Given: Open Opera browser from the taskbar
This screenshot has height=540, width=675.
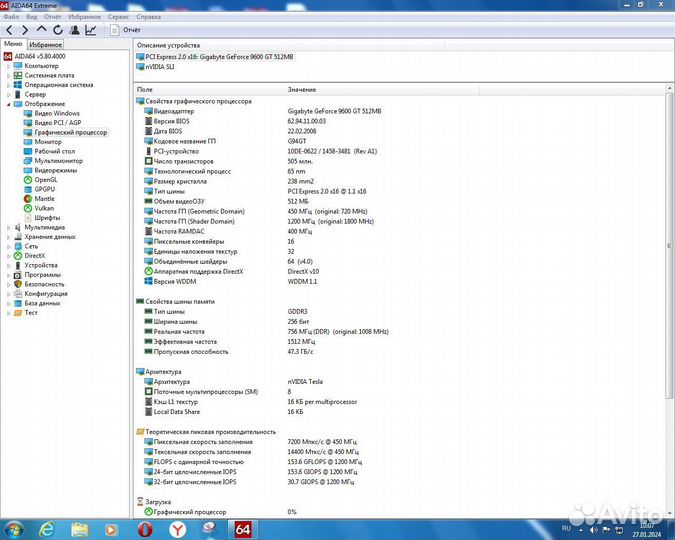Looking at the screenshot, I should (145, 529).
